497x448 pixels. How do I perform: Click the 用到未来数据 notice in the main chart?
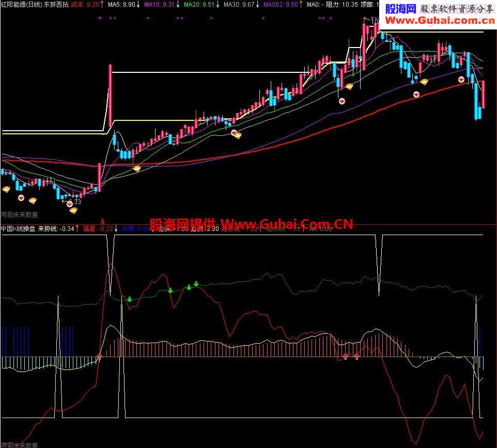point(19,215)
